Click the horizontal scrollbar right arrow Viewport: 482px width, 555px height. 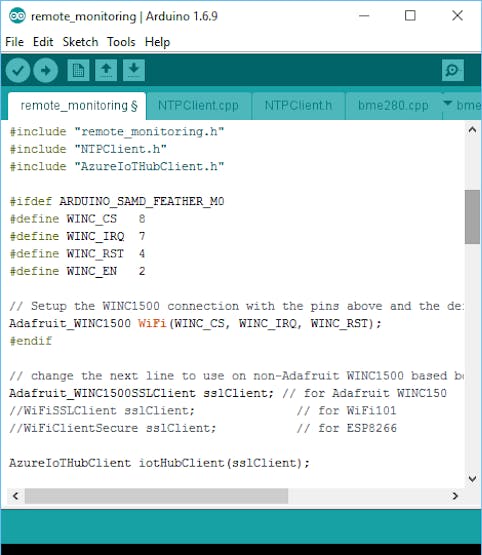click(455, 496)
